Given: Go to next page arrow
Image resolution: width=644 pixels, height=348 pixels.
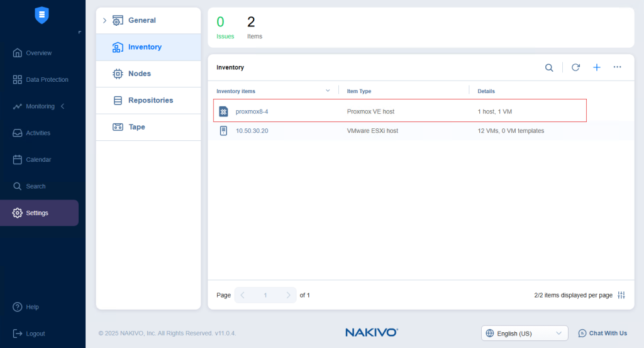Looking at the screenshot, I should (x=288, y=295).
